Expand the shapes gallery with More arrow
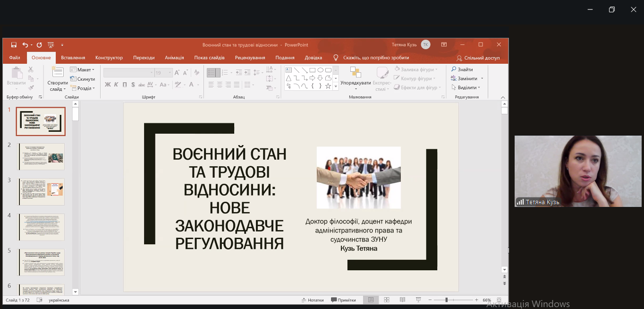The height and width of the screenshot is (309, 644). tap(336, 86)
